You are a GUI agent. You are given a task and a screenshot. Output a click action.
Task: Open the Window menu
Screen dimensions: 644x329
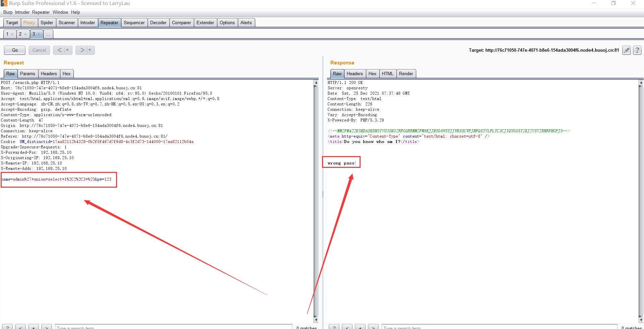[60, 12]
